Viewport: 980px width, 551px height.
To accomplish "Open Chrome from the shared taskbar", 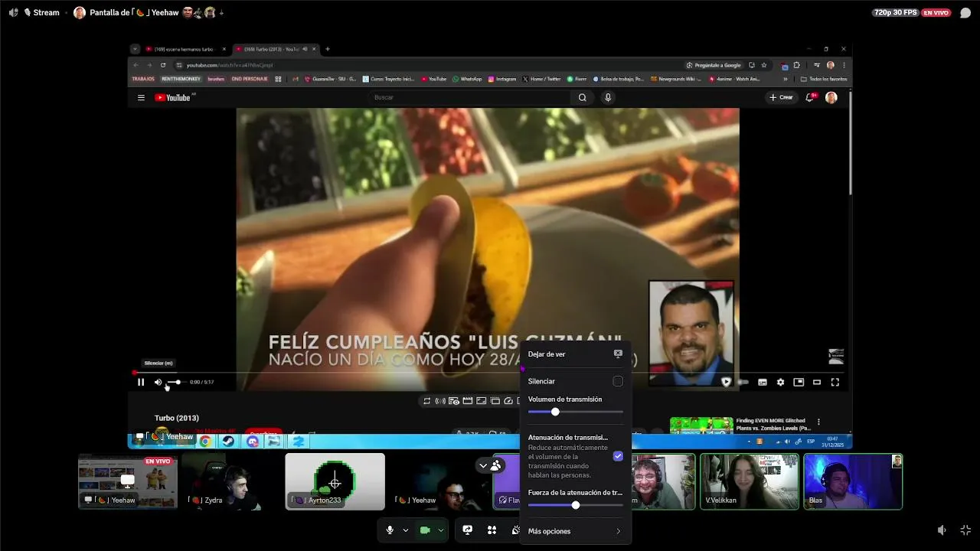I will pos(205,441).
